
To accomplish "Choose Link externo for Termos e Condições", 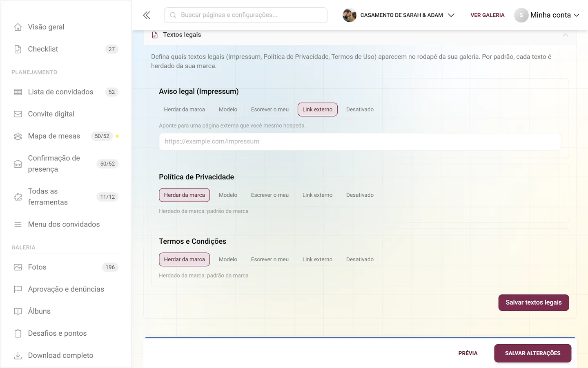I will [x=317, y=260].
